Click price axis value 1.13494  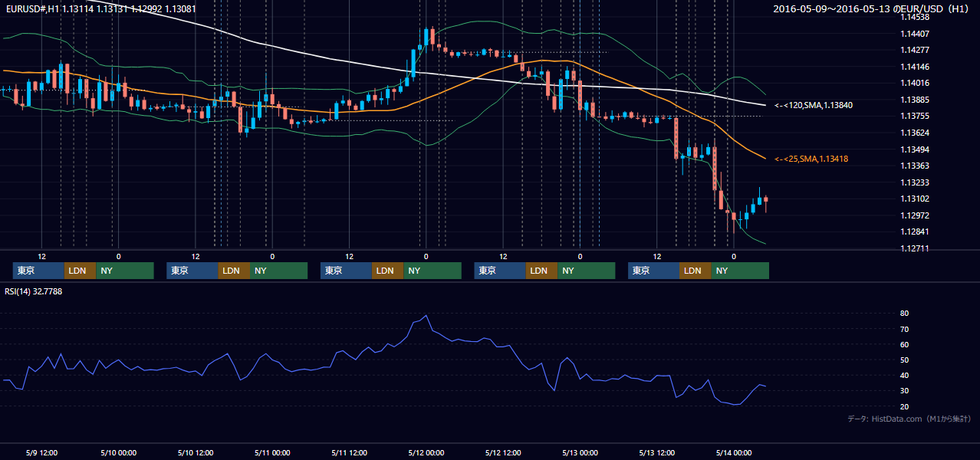point(916,149)
